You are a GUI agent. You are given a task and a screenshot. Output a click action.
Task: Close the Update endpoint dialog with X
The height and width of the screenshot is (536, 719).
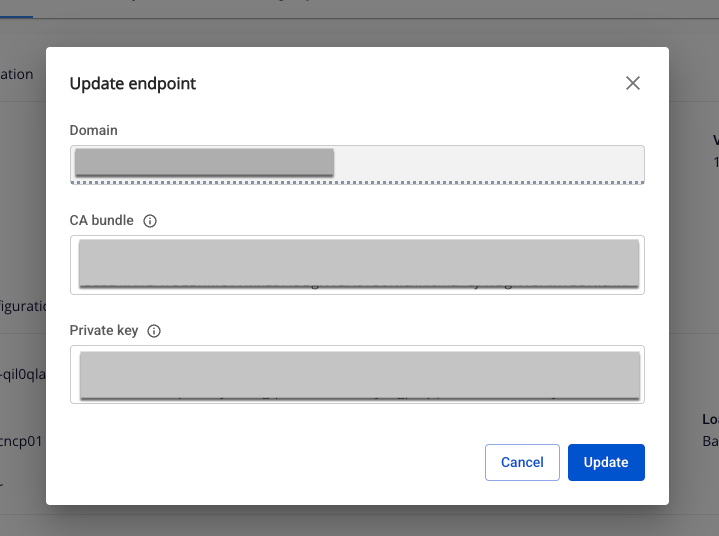pos(632,83)
